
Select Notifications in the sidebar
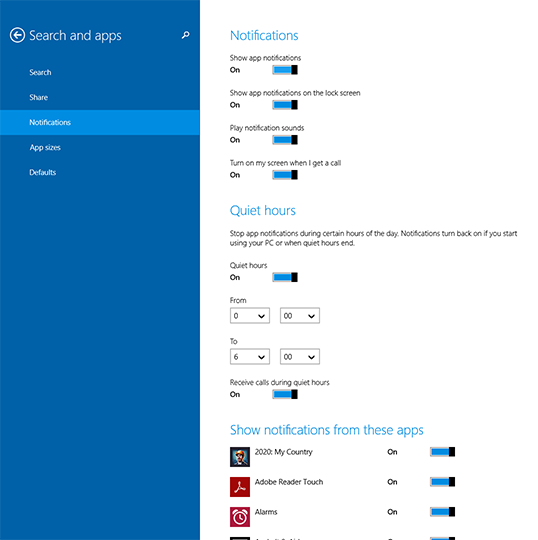pos(100,122)
